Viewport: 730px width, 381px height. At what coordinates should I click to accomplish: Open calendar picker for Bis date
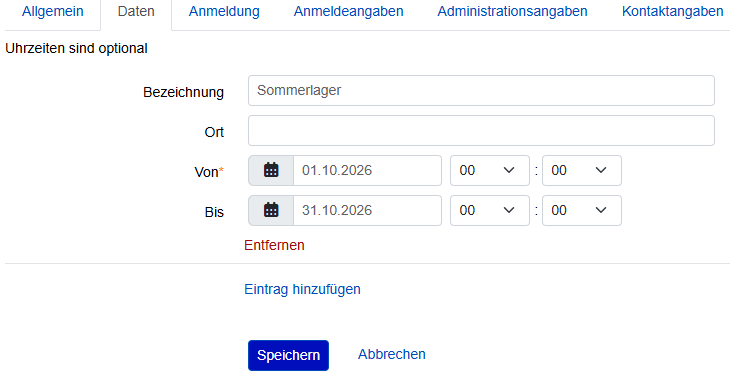(x=271, y=211)
